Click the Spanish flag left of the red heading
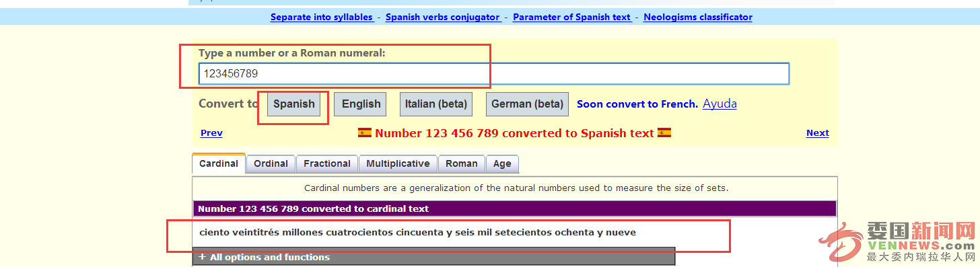This screenshot has width=980, height=267. 365,132
